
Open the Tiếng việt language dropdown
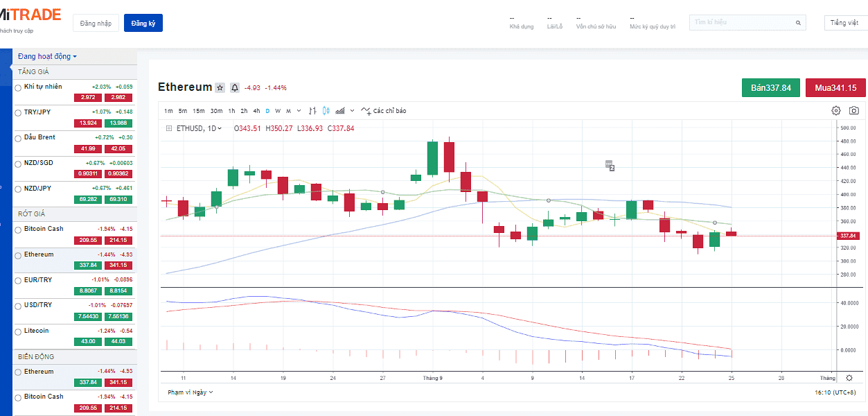coord(844,23)
